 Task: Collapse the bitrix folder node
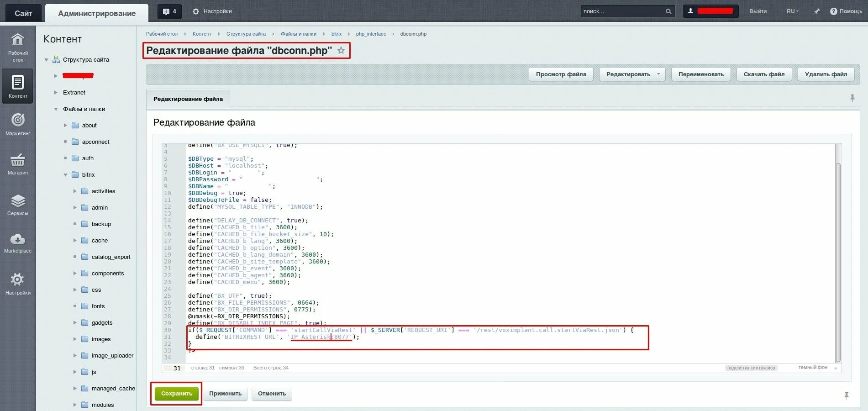(65, 175)
